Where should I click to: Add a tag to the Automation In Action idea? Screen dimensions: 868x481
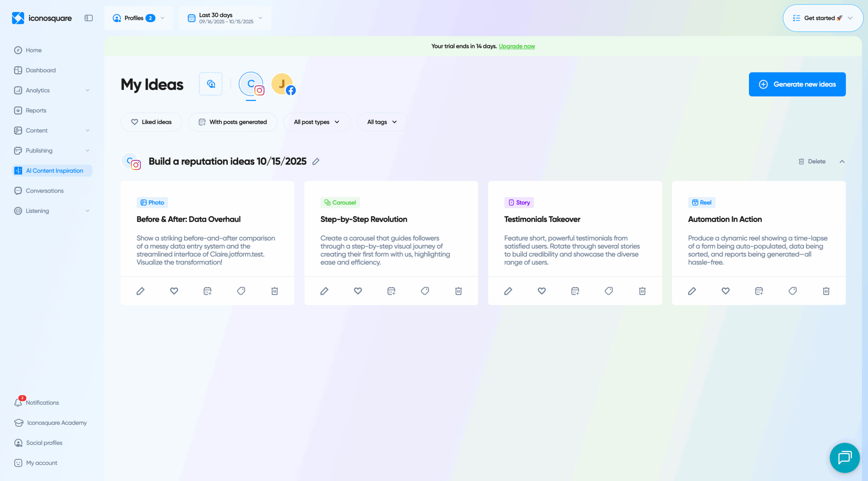click(793, 291)
